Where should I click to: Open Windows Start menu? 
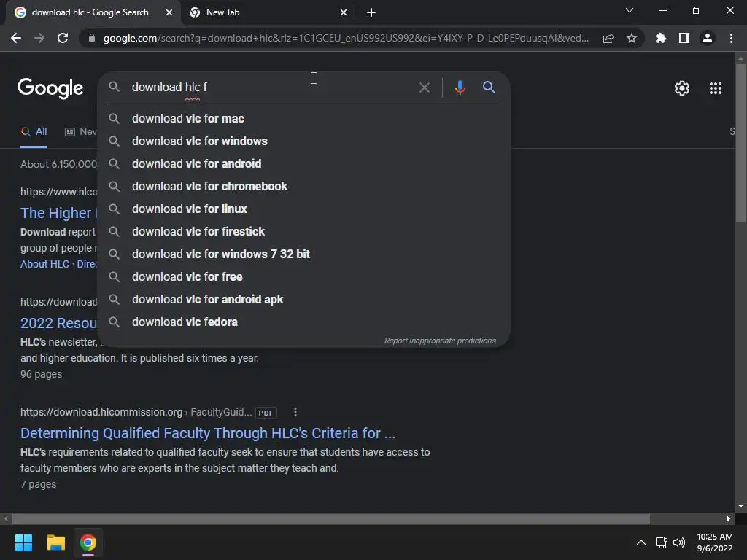(x=23, y=542)
